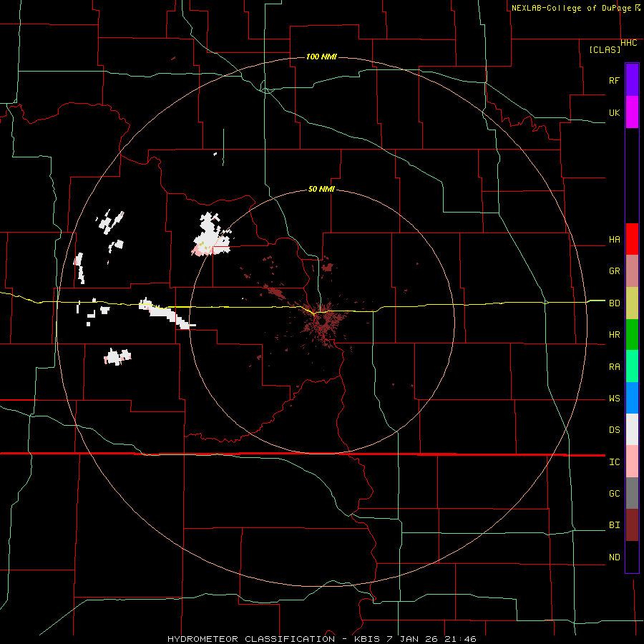Click the NEXLAB-College of DuPage text
The image size is (644, 644).
[572, 8]
